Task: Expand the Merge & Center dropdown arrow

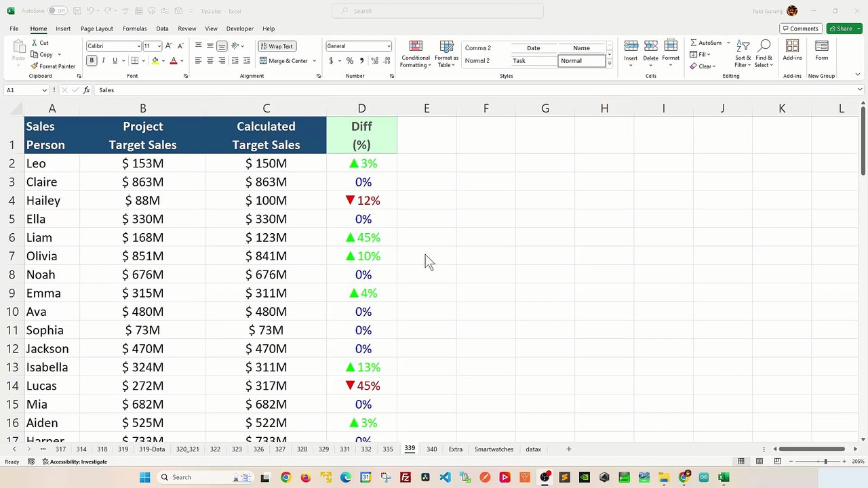Action: point(314,61)
